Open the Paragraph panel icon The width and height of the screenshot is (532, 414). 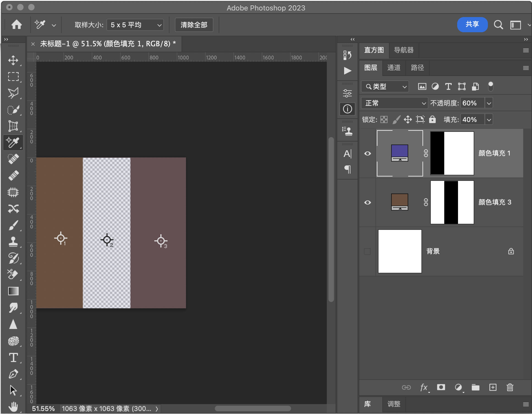click(347, 169)
